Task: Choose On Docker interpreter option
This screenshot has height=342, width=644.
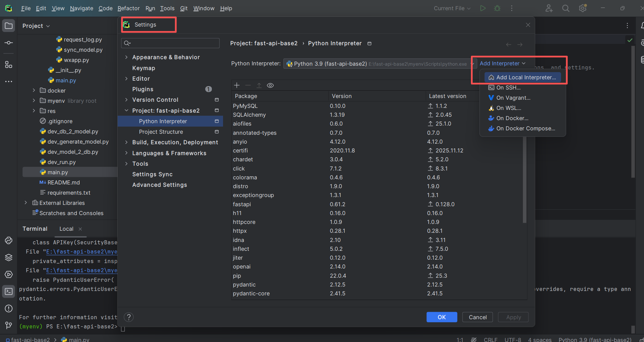Action: [x=523, y=118]
